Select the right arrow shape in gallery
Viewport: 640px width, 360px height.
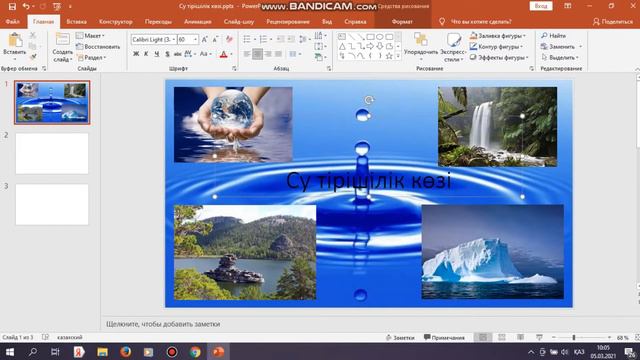(x=370, y=47)
